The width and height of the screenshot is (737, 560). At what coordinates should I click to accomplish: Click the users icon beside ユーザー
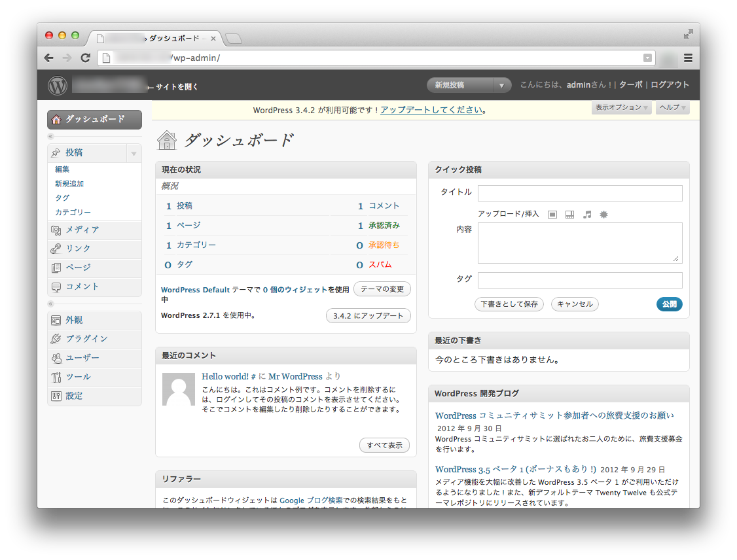[x=56, y=358]
